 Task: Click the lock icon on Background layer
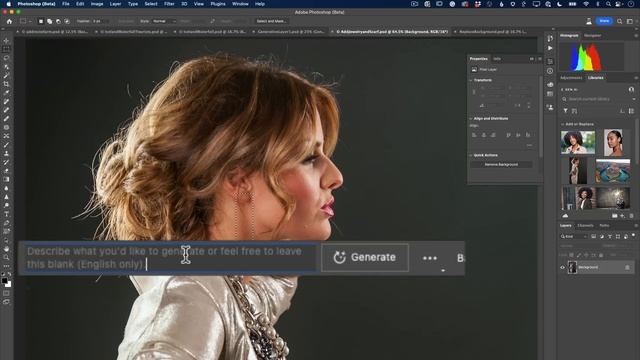(627, 268)
